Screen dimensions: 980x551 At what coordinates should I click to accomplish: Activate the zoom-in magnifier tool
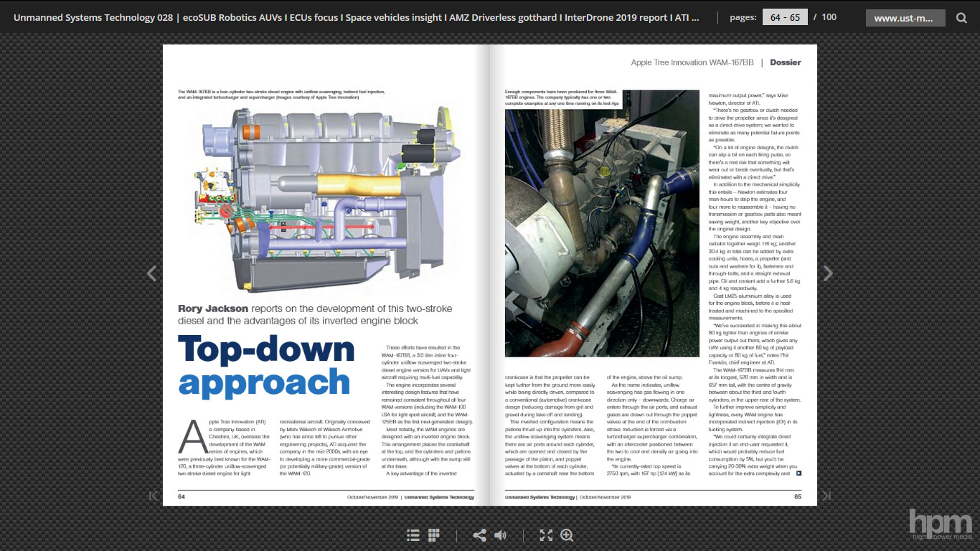[x=567, y=535]
